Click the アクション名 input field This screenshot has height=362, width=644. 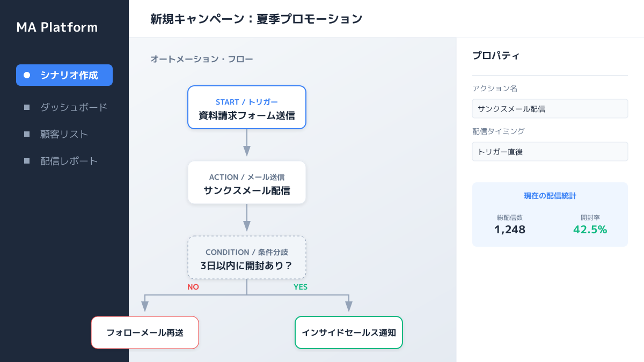click(550, 108)
